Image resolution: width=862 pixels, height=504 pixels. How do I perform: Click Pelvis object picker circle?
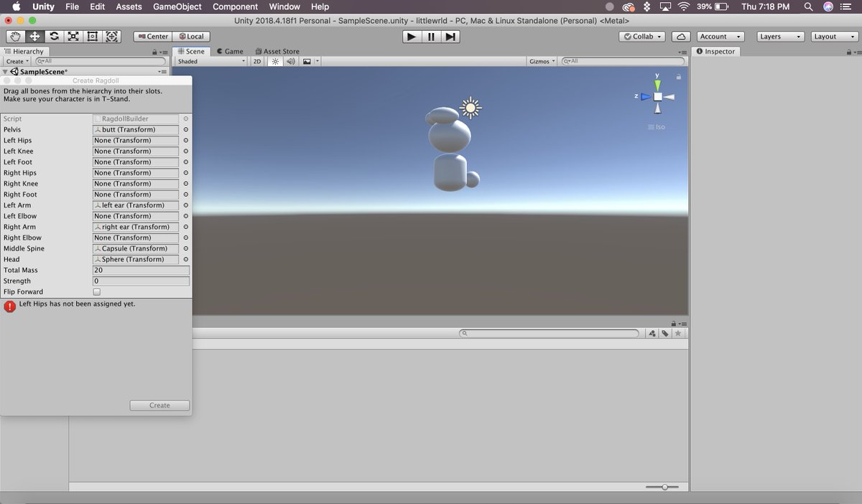tap(185, 130)
